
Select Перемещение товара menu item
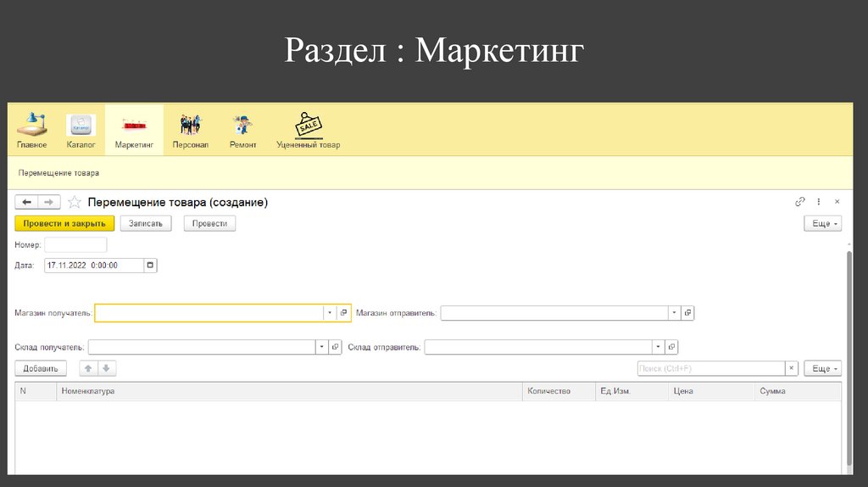pyautogui.click(x=58, y=173)
